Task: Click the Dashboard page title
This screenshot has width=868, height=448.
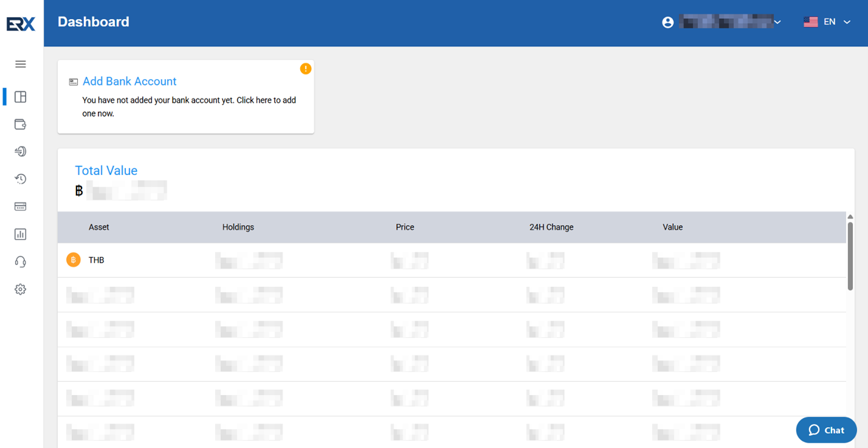Action: pos(94,22)
